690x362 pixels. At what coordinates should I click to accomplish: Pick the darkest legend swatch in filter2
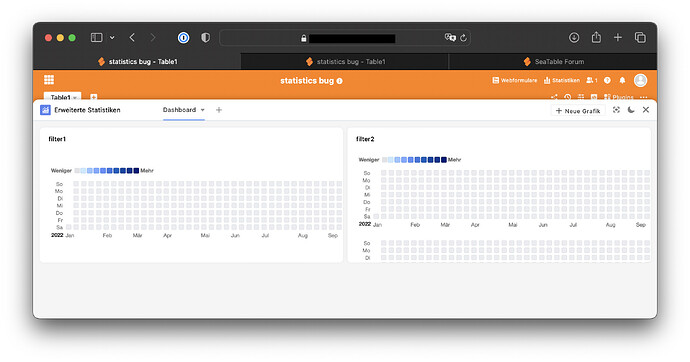(x=444, y=160)
